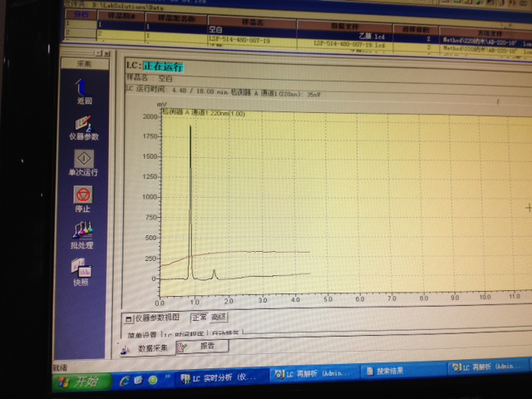Click the green quick launch icon
This screenshot has height=399, width=532.
(153, 380)
